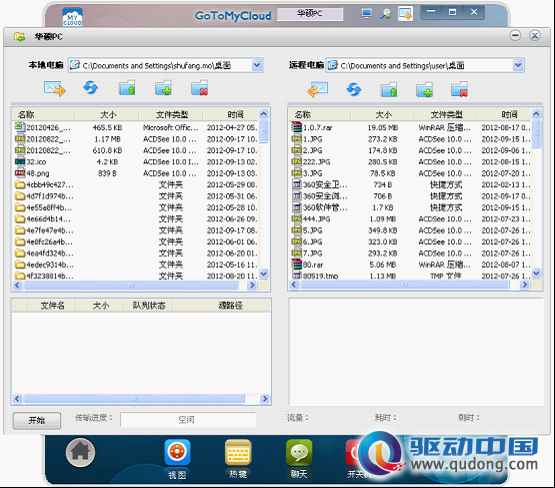555x488 pixels.
Task: Refresh the local computer file list
Action: (x=91, y=87)
